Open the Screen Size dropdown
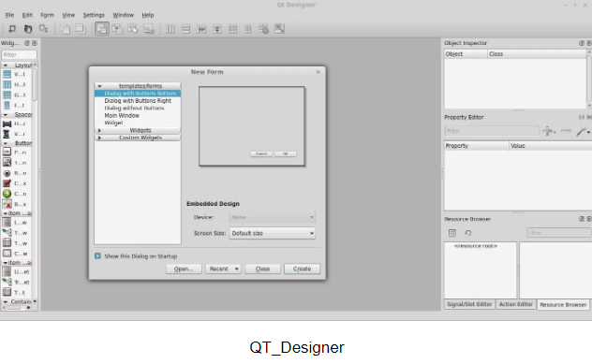 click(273, 234)
